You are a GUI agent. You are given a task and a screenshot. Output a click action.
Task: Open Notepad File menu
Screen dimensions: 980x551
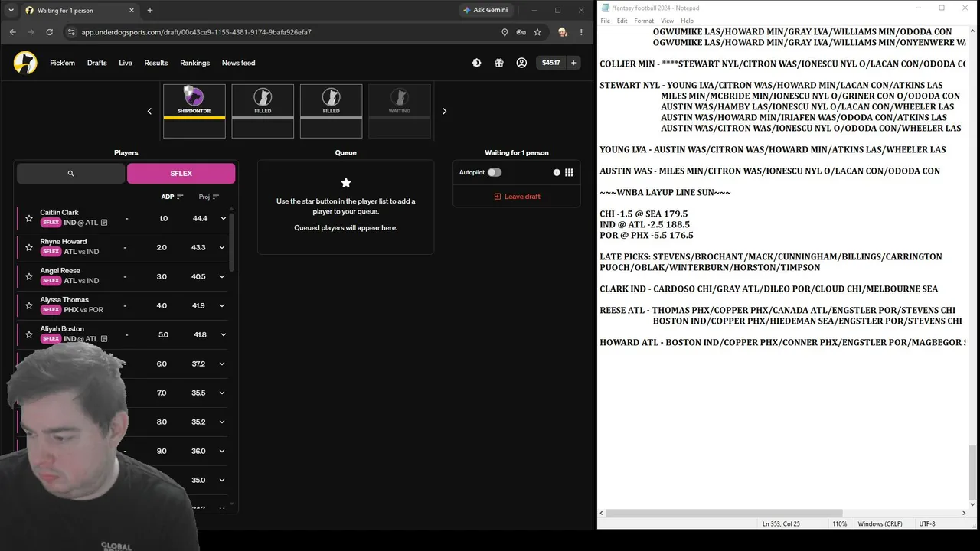pos(605,21)
